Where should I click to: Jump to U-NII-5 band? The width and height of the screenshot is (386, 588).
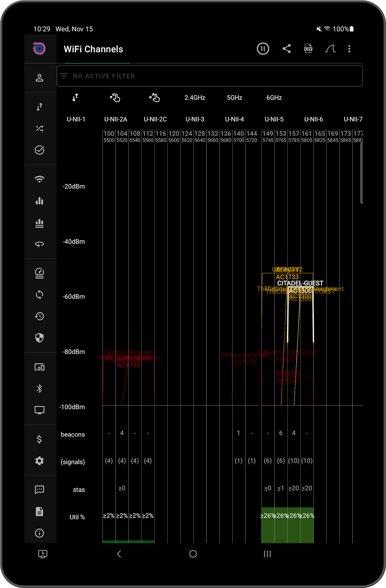coord(274,119)
